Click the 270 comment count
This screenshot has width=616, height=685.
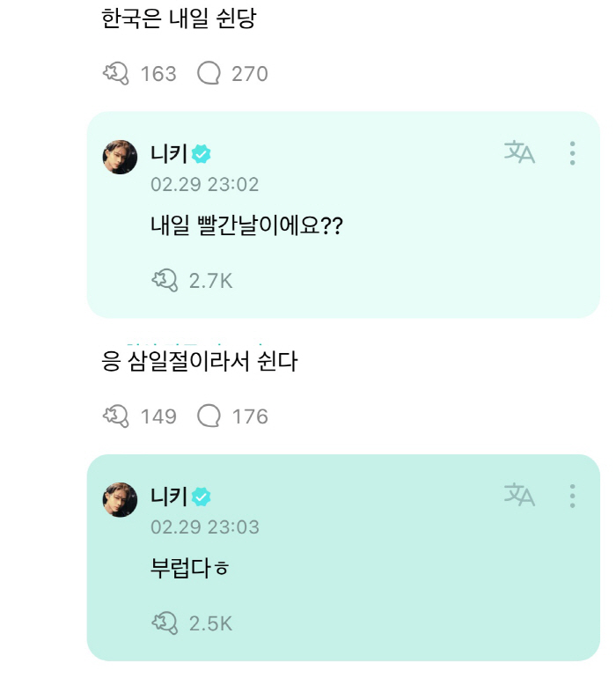coord(249,74)
